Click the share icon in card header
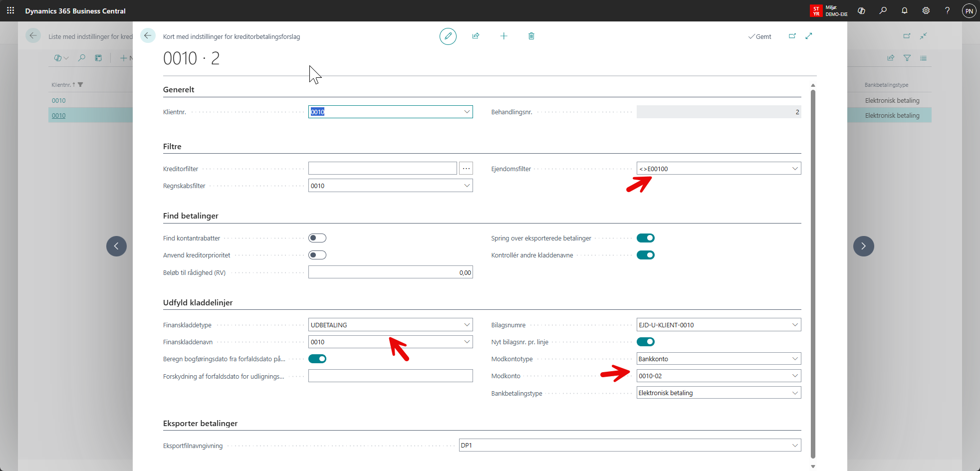Screen dimensions: 980x471 pyautogui.click(x=476, y=36)
